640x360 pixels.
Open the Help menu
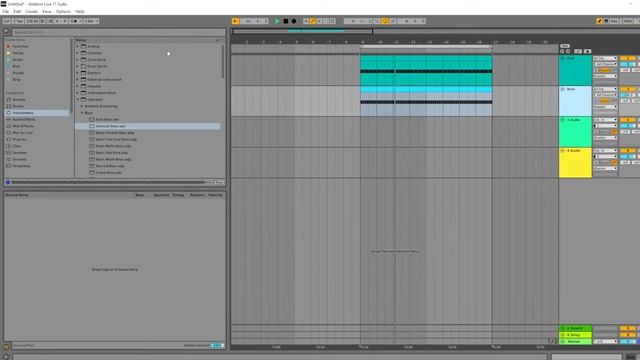80,11
